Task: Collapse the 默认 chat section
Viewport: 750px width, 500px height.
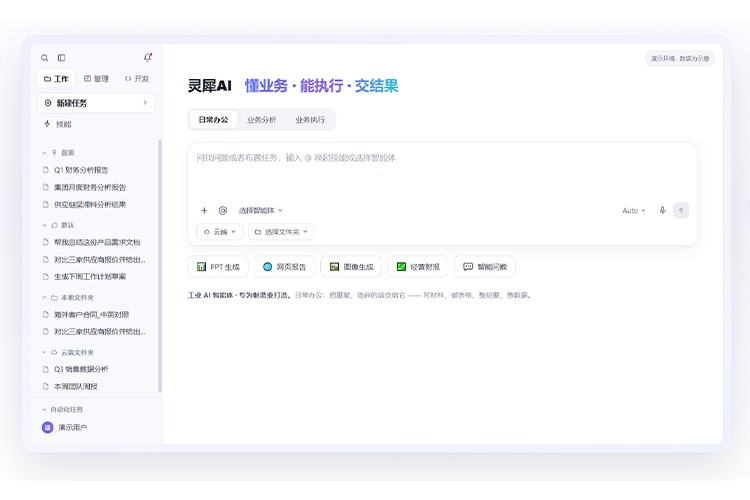Action: click(44, 225)
